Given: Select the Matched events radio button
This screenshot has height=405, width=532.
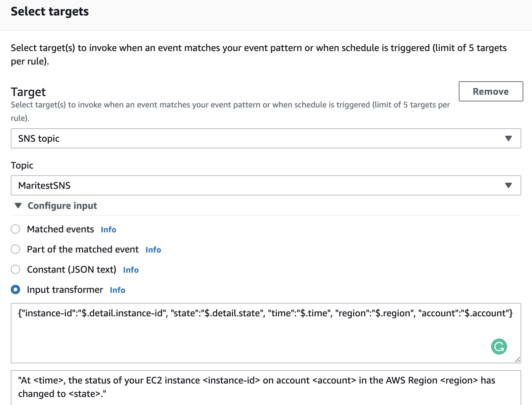Looking at the screenshot, I should [15, 229].
